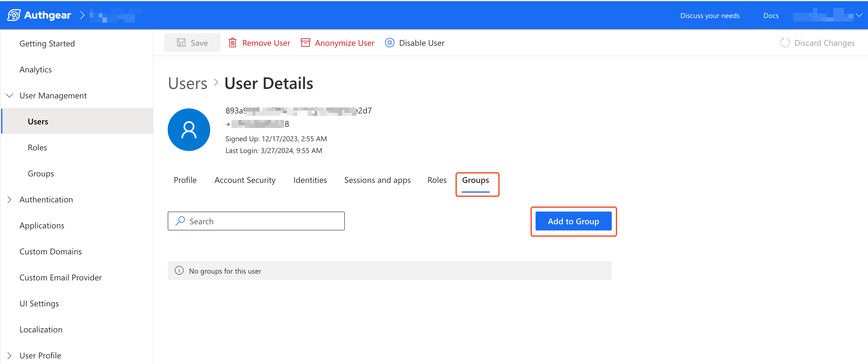Click the Anonymize User archive icon
Viewport: 868px width, 364px height.
(305, 43)
